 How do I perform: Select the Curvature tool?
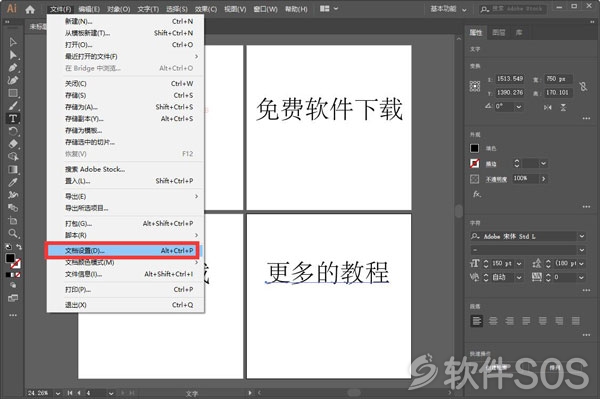13,80
